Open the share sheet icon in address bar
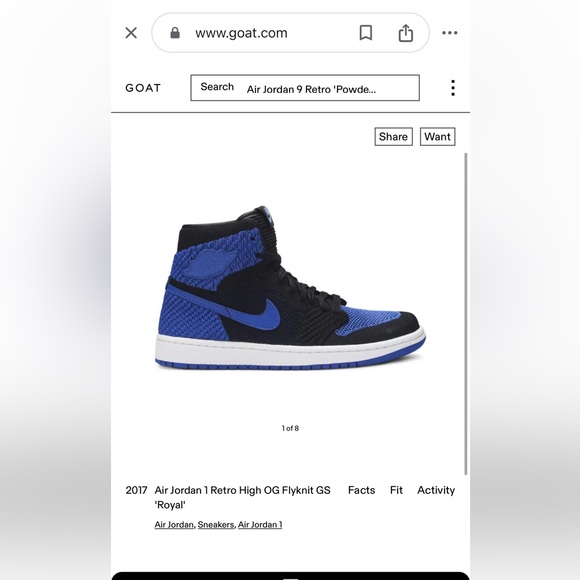 (x=406, y=33)
